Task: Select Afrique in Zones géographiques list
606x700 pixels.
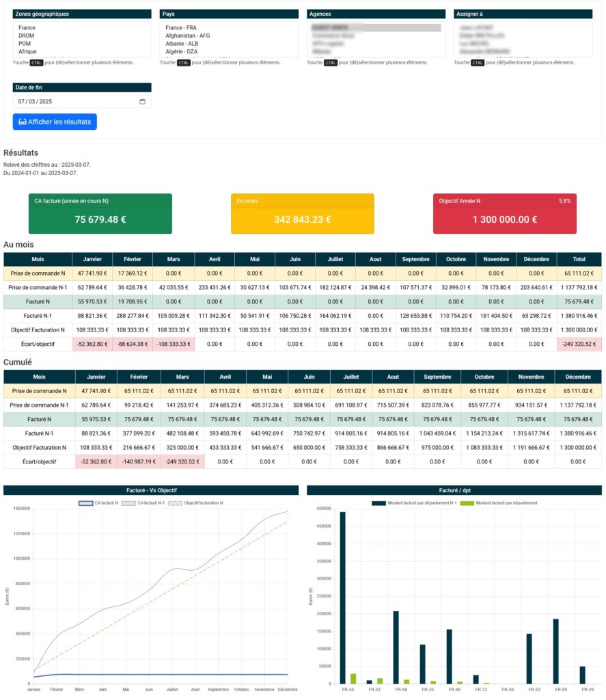Action: point(27,52)
